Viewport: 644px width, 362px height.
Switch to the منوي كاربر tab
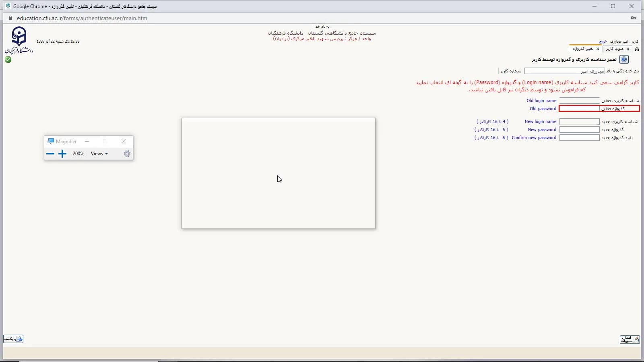coord(615,49)
